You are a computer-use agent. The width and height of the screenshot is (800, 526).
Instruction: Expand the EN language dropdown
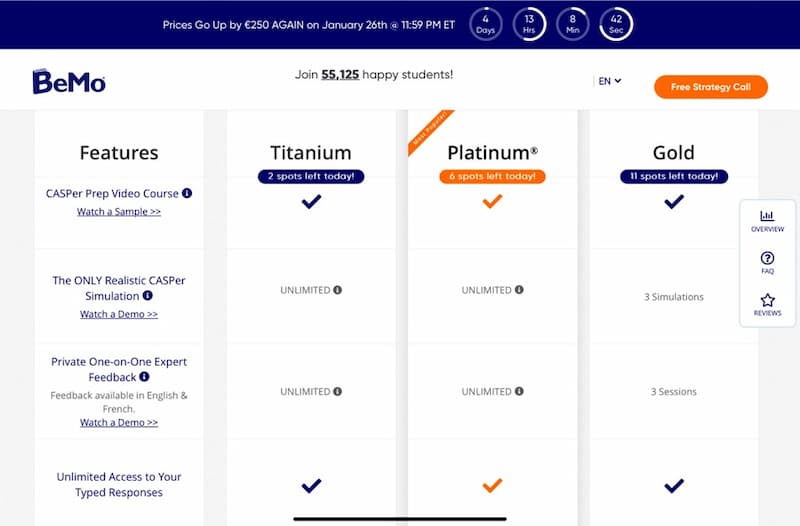coord(610,81)
